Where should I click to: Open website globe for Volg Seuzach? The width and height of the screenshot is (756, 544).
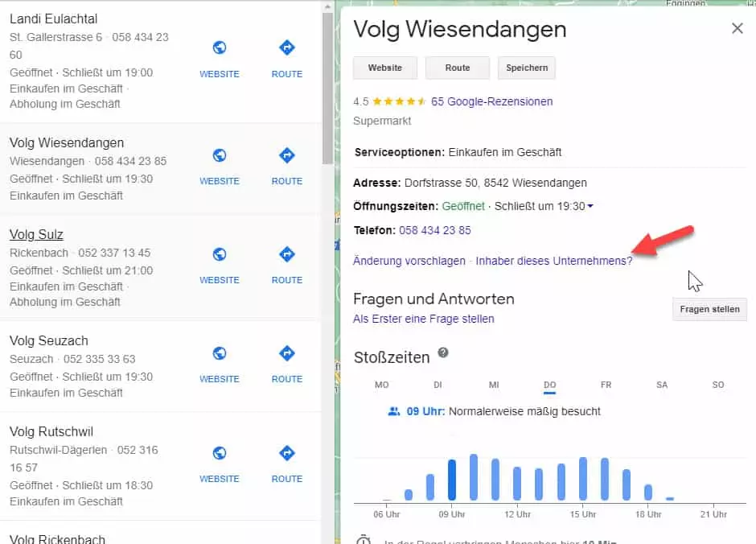(220, 353)
